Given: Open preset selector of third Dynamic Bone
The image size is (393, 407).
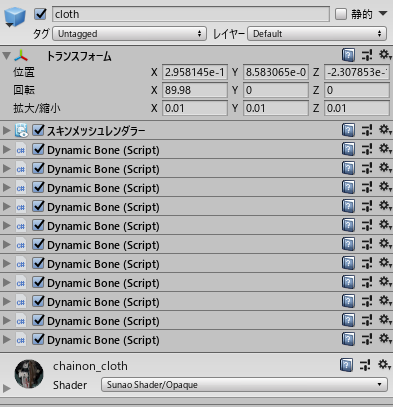Looking at the screenshot, I should click(367, 187).
